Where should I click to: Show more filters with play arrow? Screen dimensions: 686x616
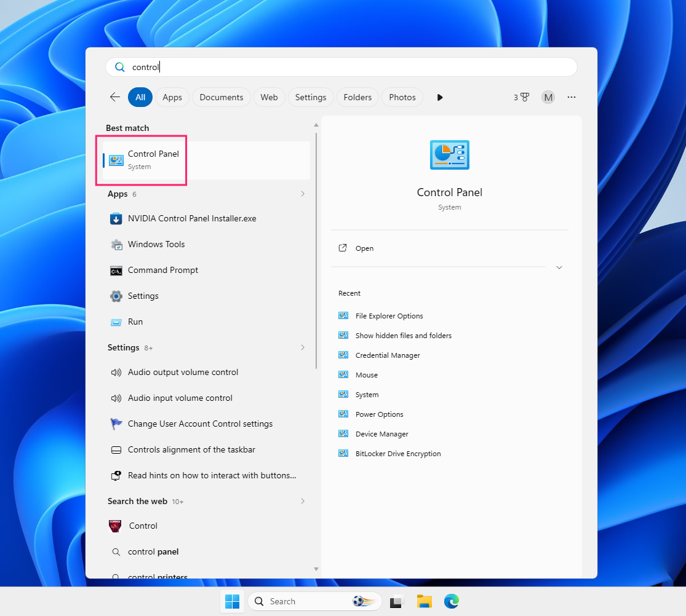[x=440, y=97]
